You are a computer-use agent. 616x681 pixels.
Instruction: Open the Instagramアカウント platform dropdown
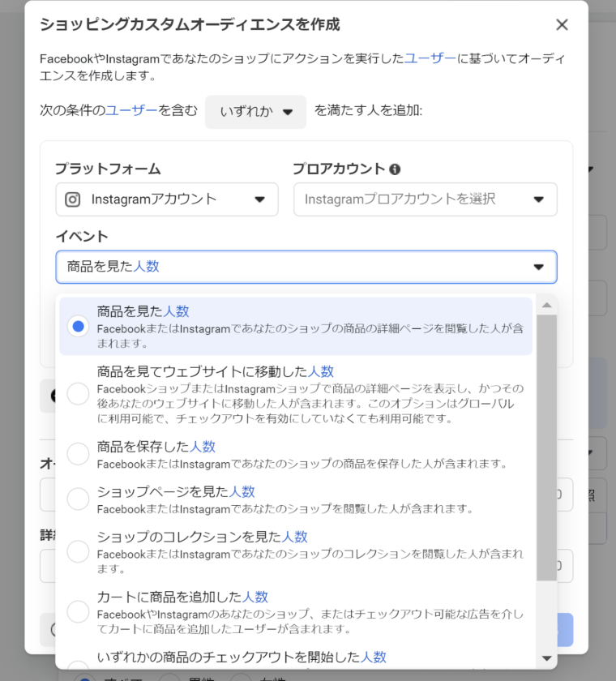tap(167, 199)
